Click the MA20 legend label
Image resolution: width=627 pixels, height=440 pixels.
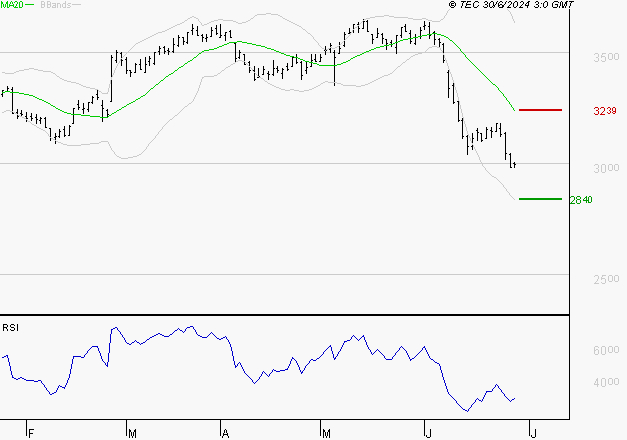[11, 5]
